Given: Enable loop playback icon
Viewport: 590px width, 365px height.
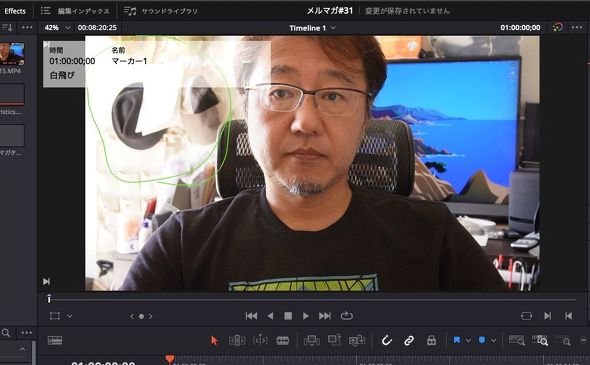Looking at the screenshot, I should click(x=347, y=316).
